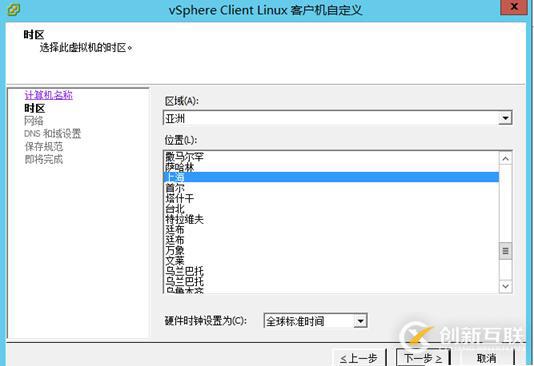Select the 网络 step in the sidebar
The image size is (534, 366).
34,121
